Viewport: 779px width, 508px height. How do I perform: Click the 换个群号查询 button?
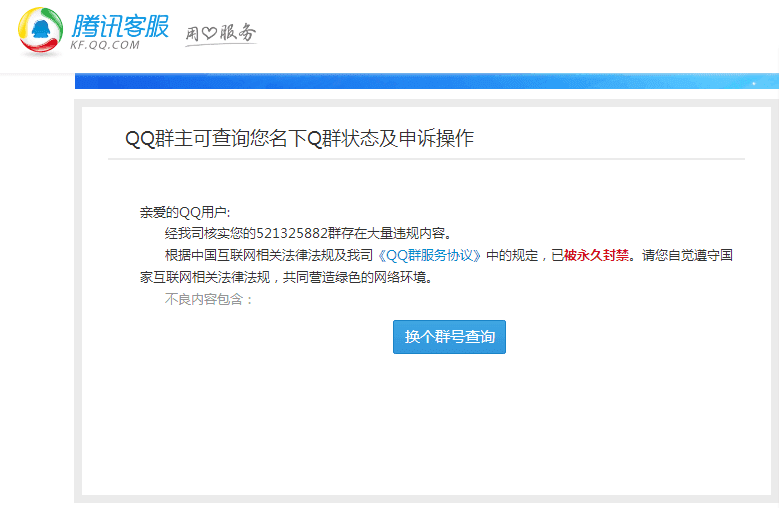449,337
